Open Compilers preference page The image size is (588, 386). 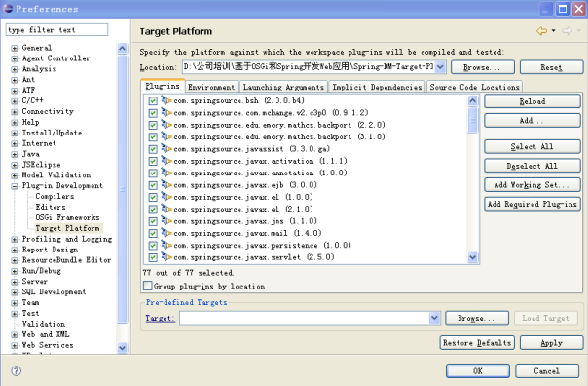[x=55, y=196]
